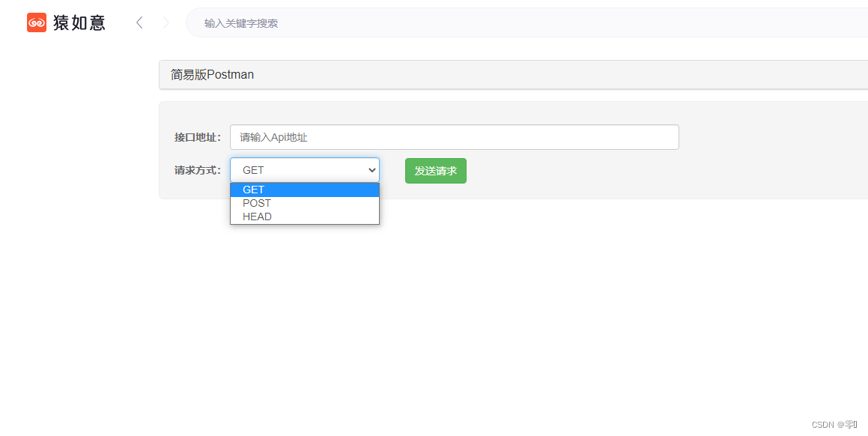Viewport: 868px width, 436px height.
Task: Select HEAD from the dropdown list
Action: tap(305, 217)
